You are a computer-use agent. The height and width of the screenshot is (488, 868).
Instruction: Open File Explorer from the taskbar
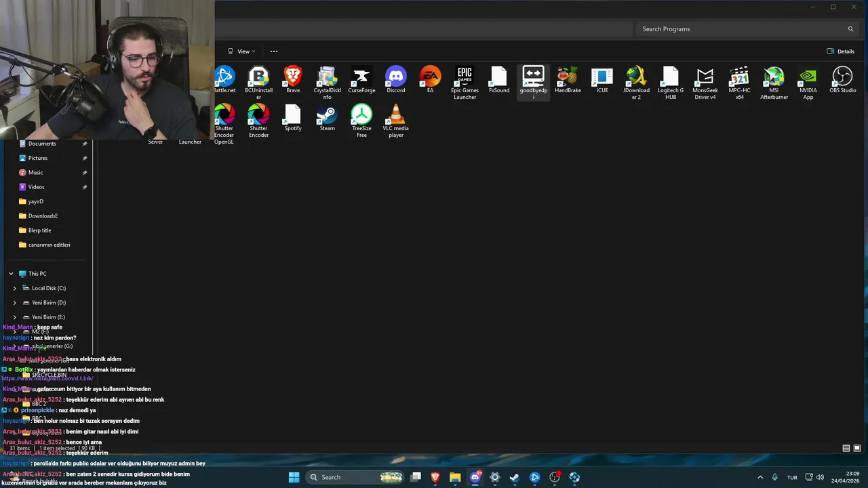455,477
